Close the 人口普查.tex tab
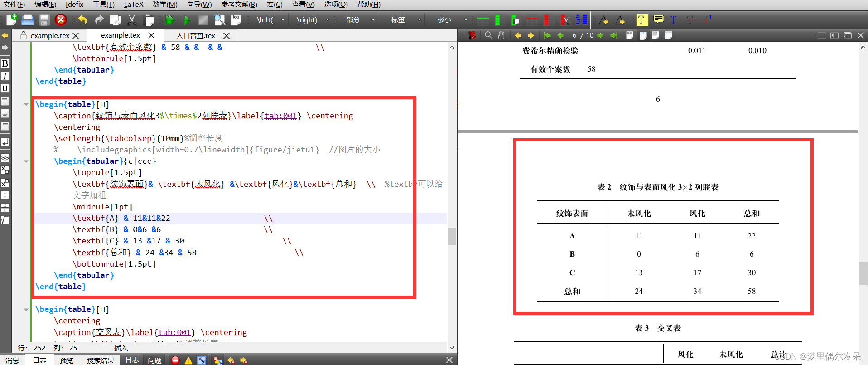Screen dimensions: 868x365 coord(227,35)
